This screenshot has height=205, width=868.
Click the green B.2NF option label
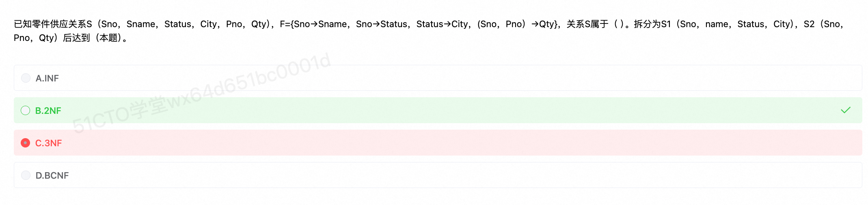(48, 111)
